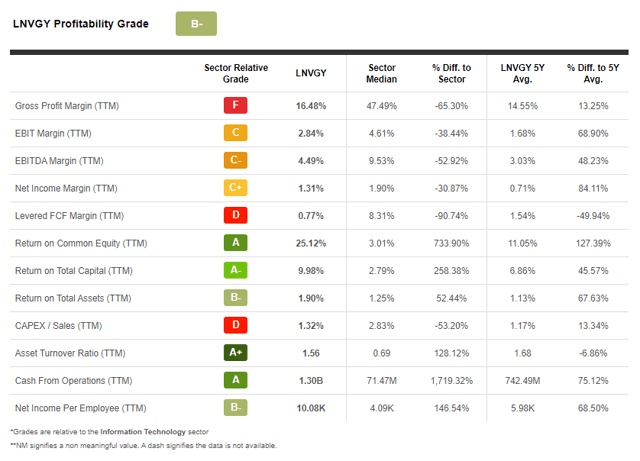The image size is (640, 461).
Task: Click the LNVGY Profitability Grade title
Action: pyautogui.click(x=80, y=24)
